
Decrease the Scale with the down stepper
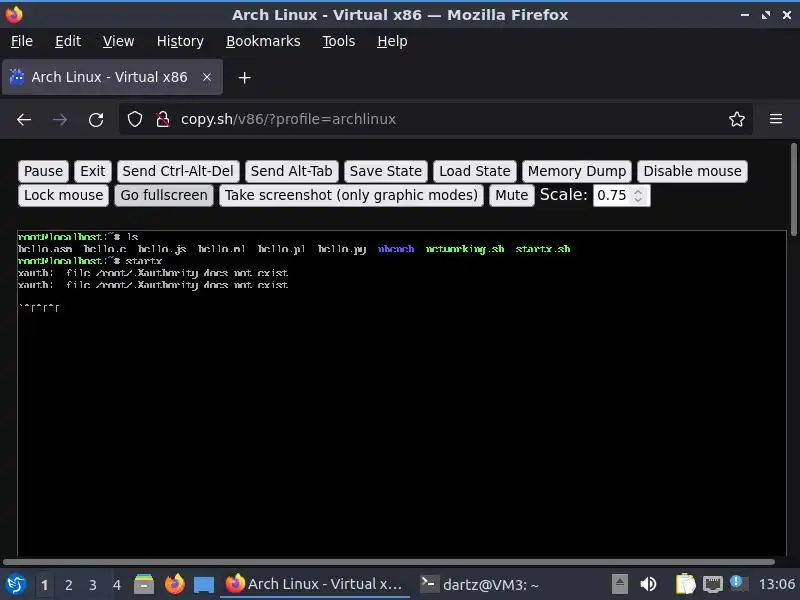click(638, 199)
